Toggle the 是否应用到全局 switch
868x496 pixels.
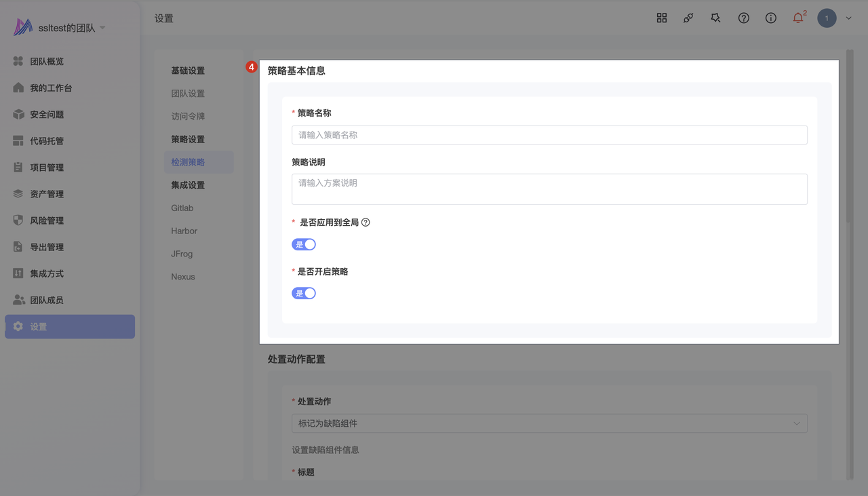[304, 244]
